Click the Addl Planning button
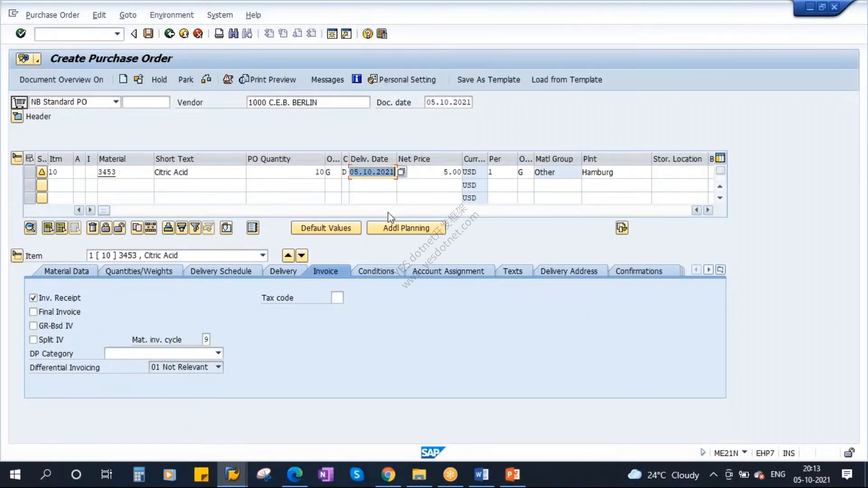The image size is (868, 488). point(406,228)
